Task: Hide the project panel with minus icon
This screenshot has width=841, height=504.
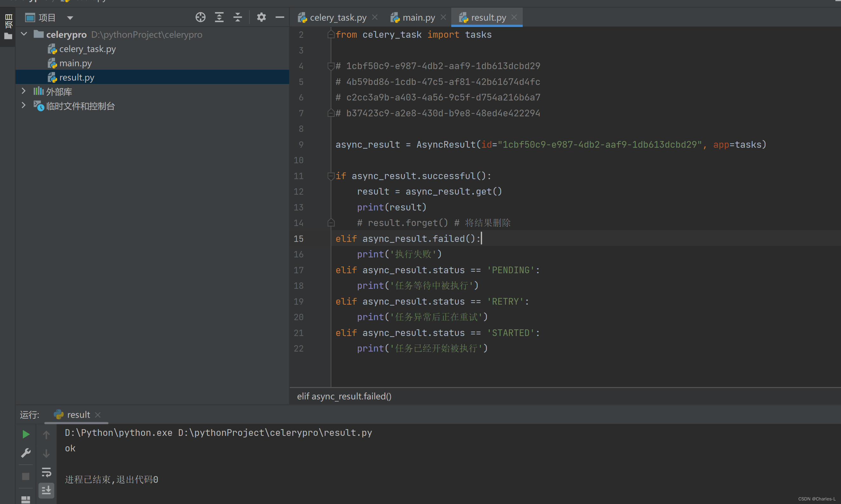Action: coord(280,17)
